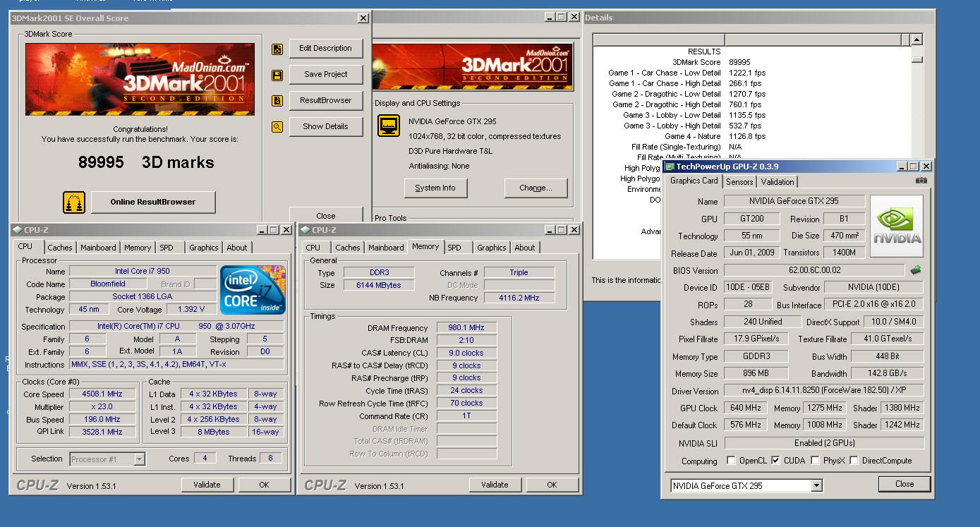Click the Intel Core i7 logo

tap(253, 290)
